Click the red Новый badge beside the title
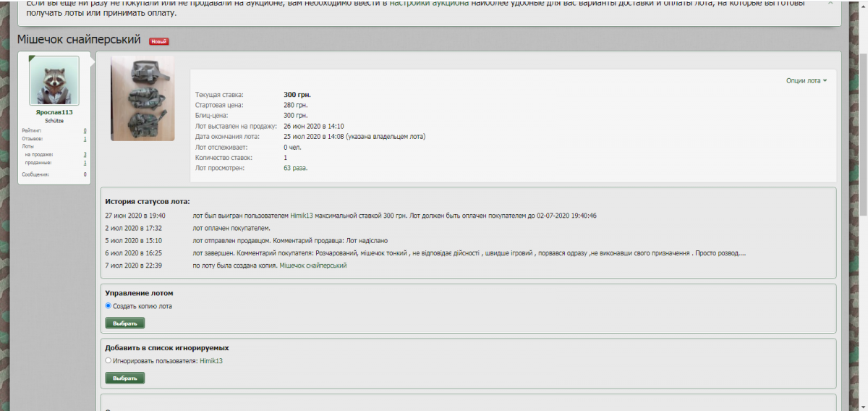The image size is (868, 411). click(x=159, y=41)
